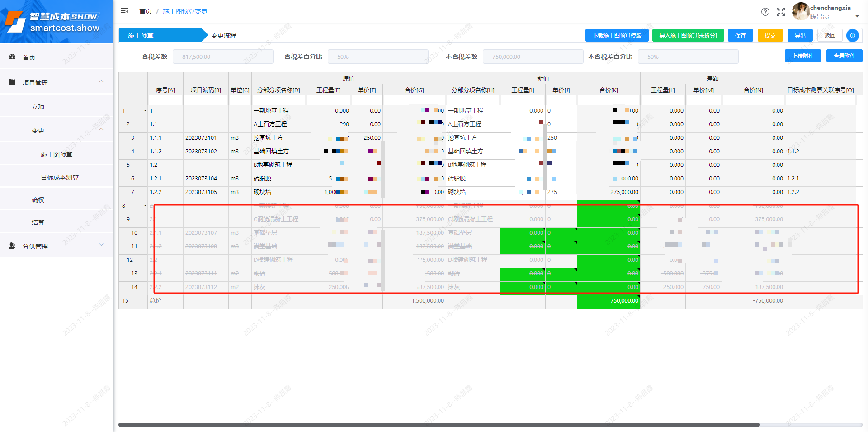The height and width of the screenshot is (432, 868).
Task: Click the orange 提交 button
Action: pyautogui.click(x=770, y=36)
